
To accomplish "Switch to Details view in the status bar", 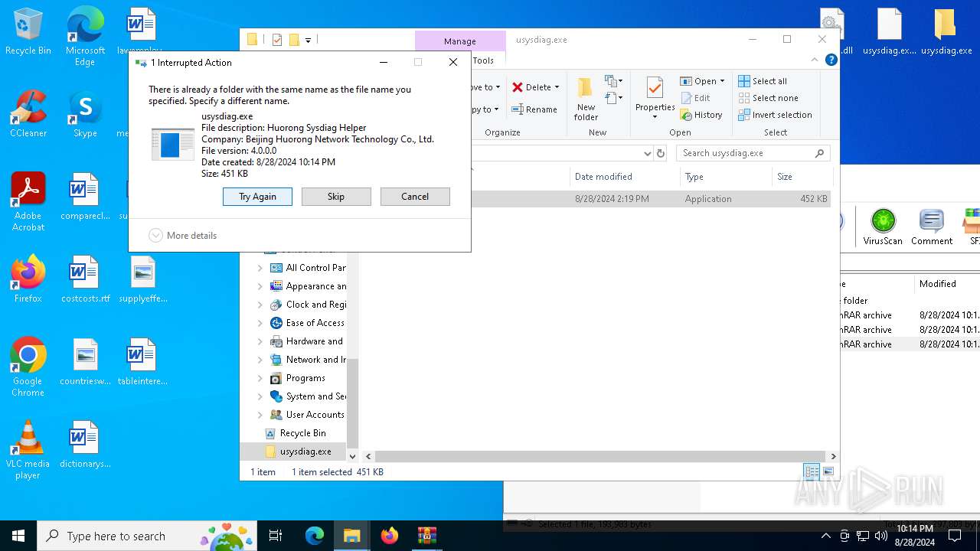I will click(812, 472).
